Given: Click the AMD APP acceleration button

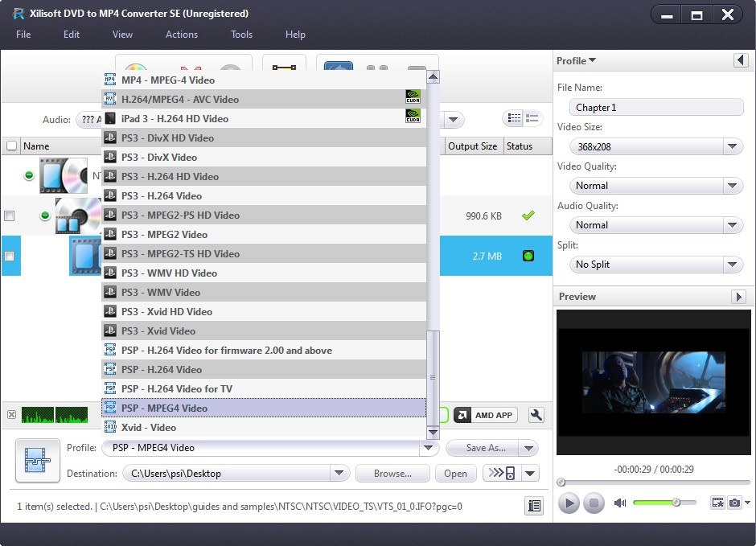Looking at the screenshot, I should pyautogui.click(x=486, y=415).
